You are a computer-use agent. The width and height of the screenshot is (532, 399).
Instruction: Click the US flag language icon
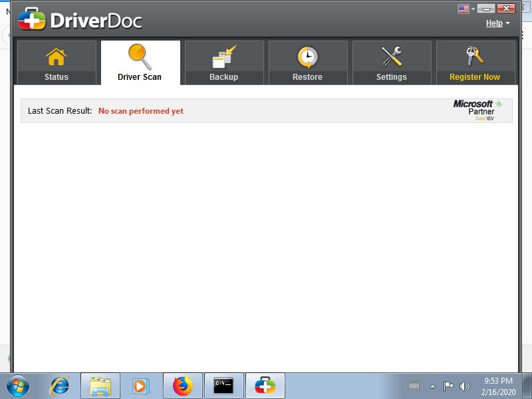click(463, 9)
